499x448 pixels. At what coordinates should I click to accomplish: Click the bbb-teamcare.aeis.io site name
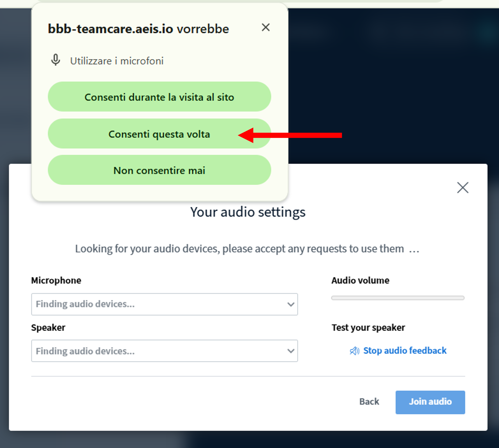coord(110,29)
